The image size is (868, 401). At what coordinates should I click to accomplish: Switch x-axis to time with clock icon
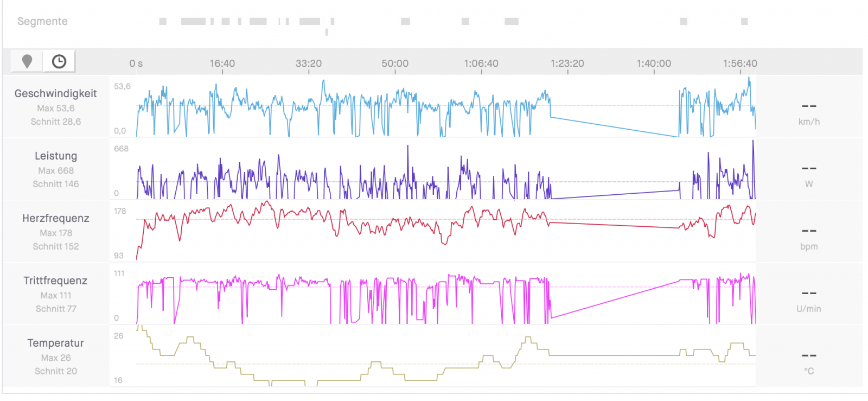59,61
